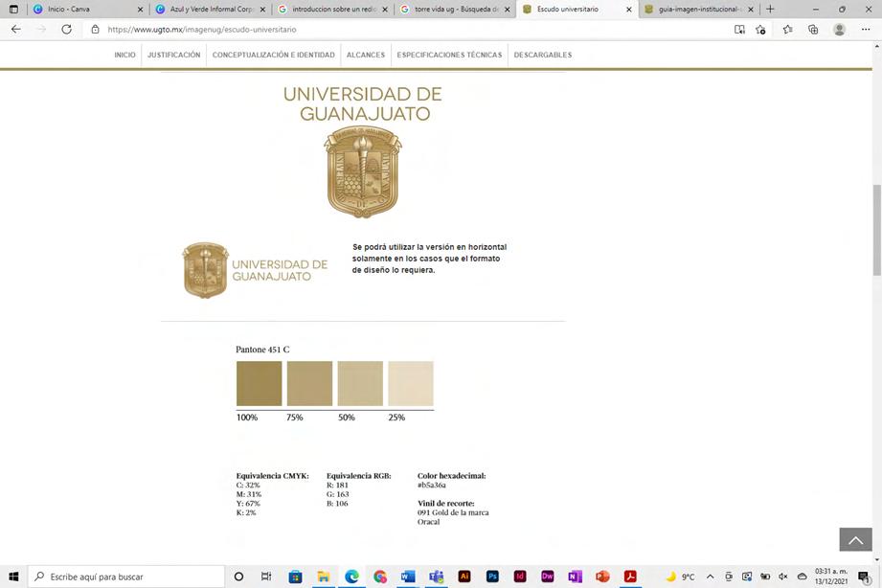Add this page to favorites
The width and height of the screenshot is (882, 588).
[x=760, y=30]
